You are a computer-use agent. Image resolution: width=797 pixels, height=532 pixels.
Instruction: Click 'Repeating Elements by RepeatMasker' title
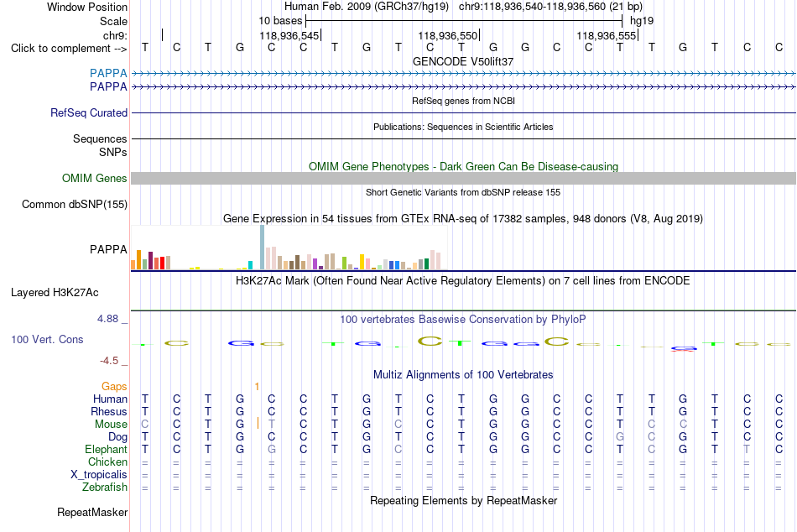point(464,500)
